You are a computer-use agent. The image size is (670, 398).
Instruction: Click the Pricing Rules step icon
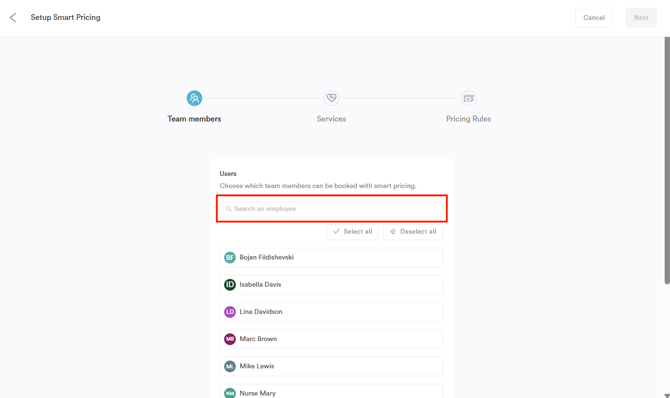point(468,98)
